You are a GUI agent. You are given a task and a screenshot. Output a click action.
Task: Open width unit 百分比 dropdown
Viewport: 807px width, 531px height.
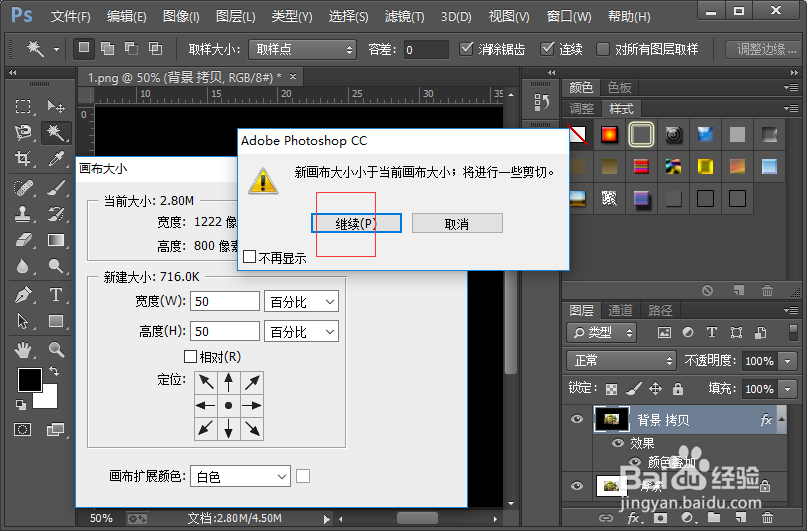pos(302,302)
